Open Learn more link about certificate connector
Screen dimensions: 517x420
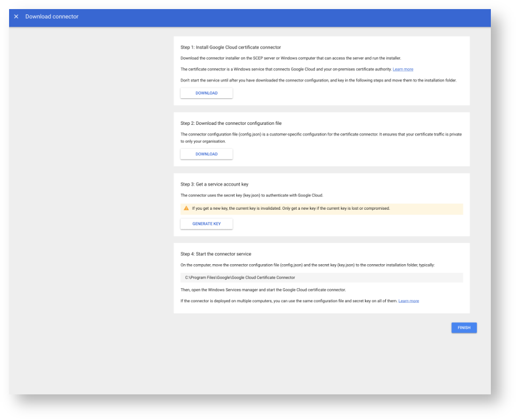[x=403, y=69]
